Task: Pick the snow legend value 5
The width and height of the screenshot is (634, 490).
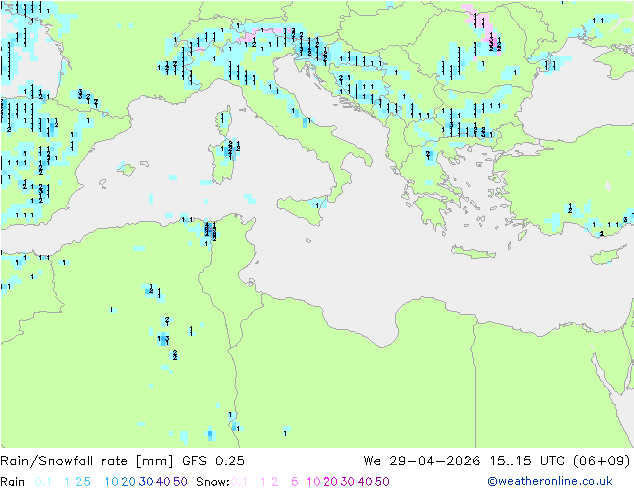Action: [294, 482]
